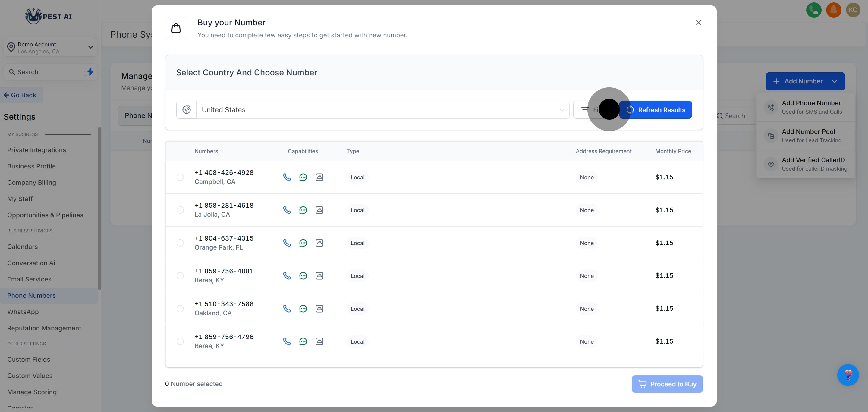
Task: Click SMS capability icon for +1 858-281-4618
Action: point(303,210)
